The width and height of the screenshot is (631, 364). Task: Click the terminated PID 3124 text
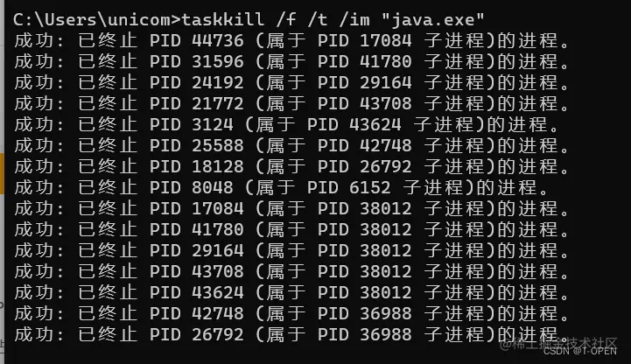click(x=192, y=124)
